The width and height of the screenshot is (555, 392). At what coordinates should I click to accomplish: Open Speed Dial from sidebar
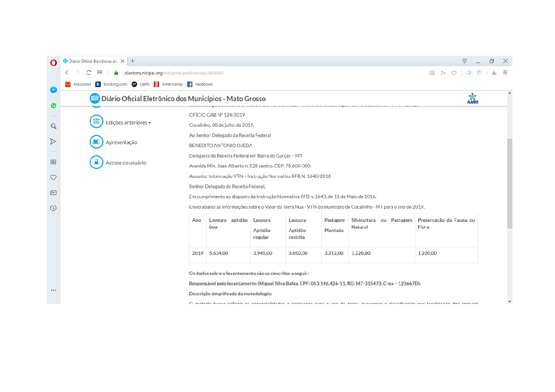click(53, 162)
